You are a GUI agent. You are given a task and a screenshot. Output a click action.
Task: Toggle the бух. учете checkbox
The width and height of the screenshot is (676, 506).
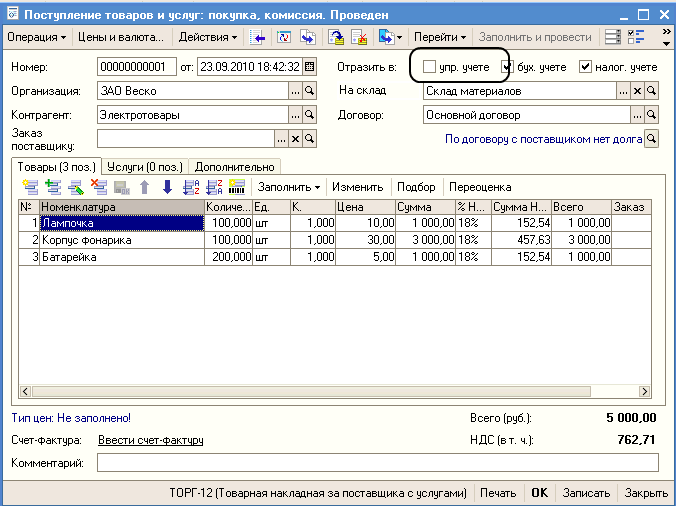(x=507, y=67)
